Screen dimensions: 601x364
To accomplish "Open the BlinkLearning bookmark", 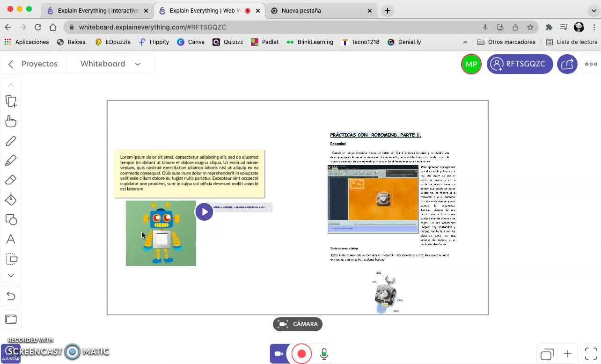I will 310,42.
